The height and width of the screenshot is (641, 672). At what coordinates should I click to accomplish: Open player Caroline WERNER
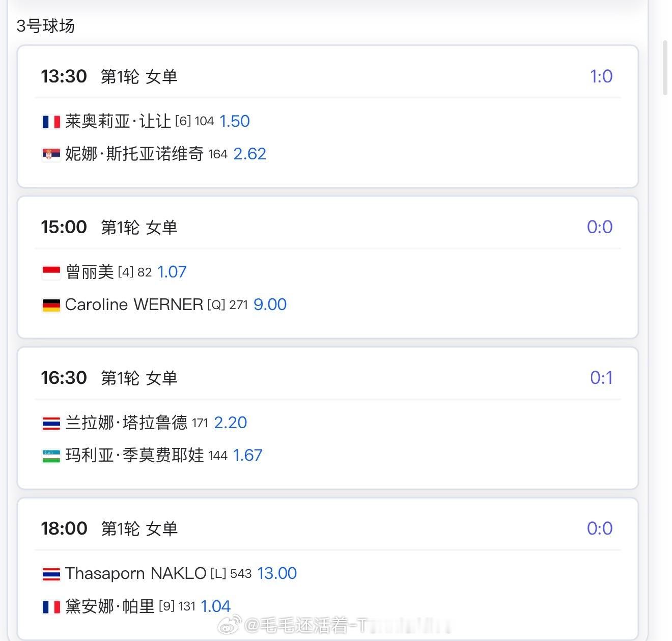click(x=134, y=304)
